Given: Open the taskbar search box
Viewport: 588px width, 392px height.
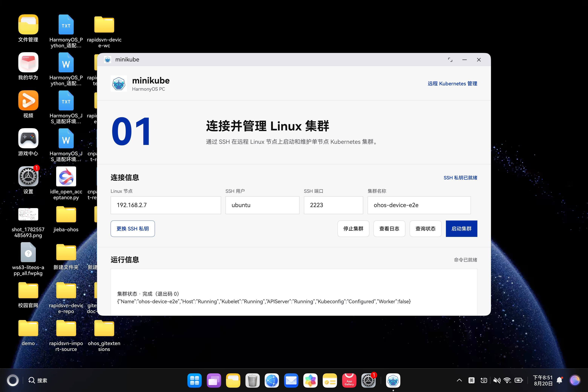Looking at the screenshot, I should pyautogui.click(x=38, y=381).
